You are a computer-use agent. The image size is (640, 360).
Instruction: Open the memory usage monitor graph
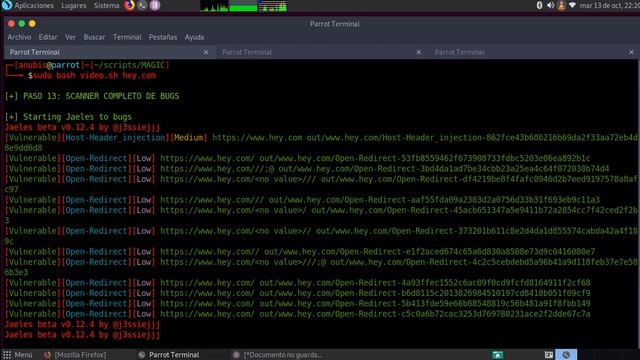(243, 6)
